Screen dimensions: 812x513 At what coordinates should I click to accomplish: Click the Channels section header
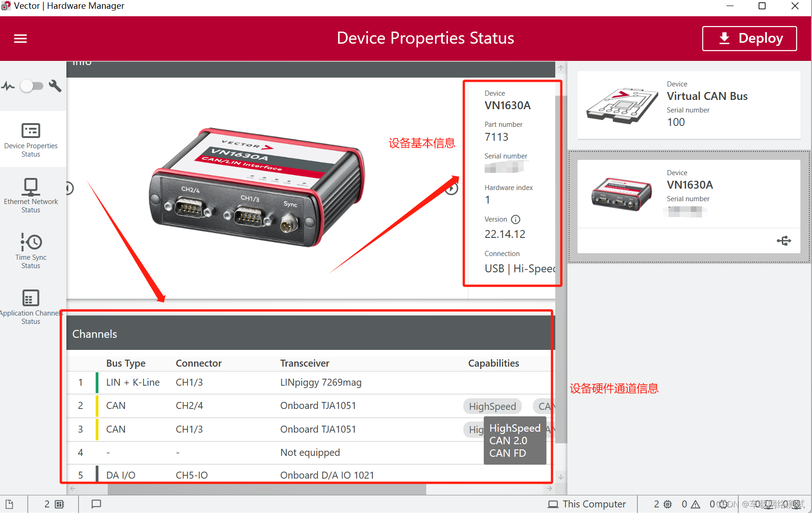(x=311, y=334)
